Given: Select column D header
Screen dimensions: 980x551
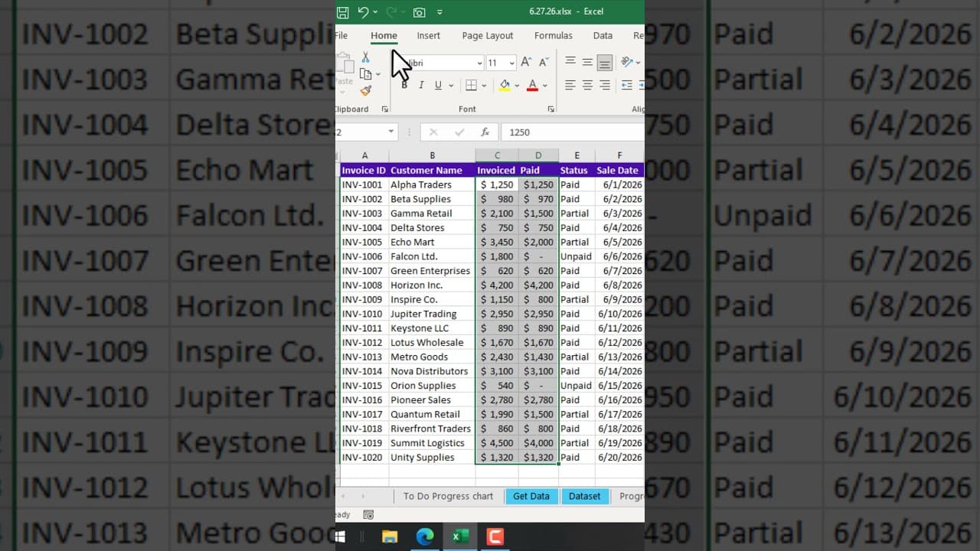Looking at the screenshot, I should tap(538, 155).
